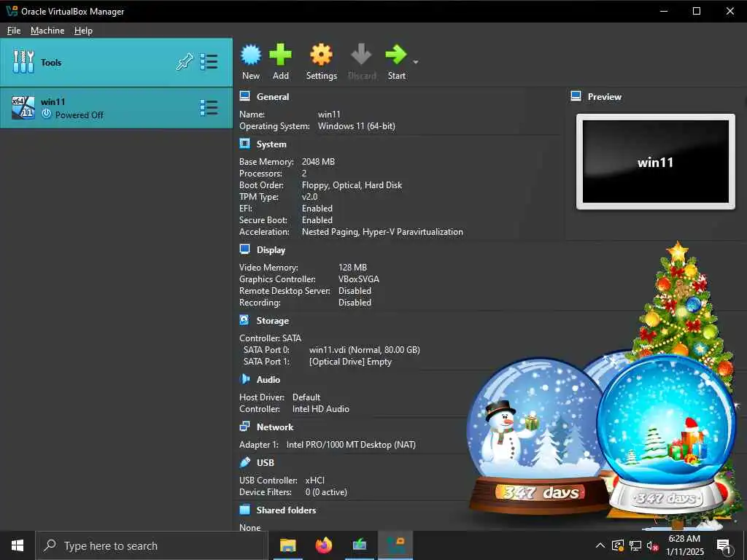Click the win11.vdi disk entry text
The height and width of the screenshot is (560, 747).
[365, 350]
